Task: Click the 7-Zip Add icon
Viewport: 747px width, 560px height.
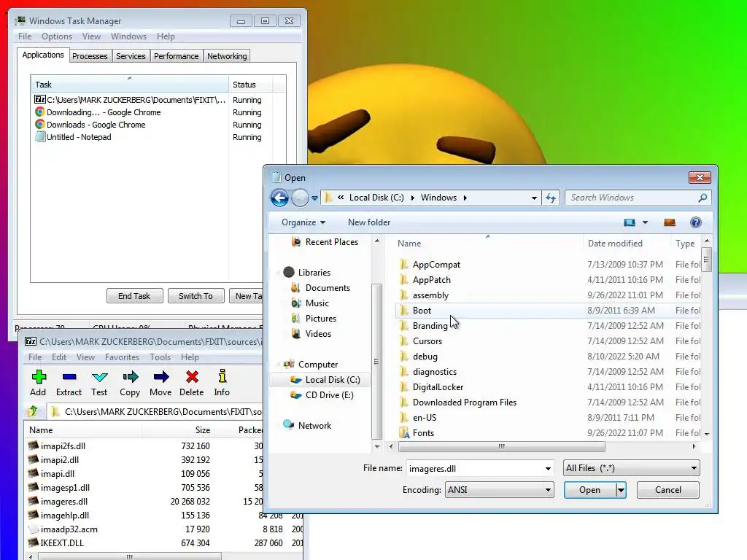Action: 39,377
